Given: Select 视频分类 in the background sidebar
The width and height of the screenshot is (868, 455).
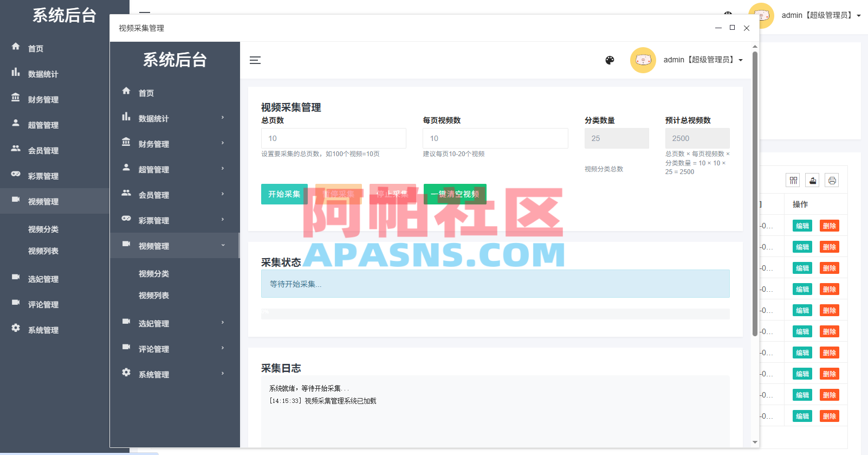Looking at the screenshot, I should (x=43, y=229).
